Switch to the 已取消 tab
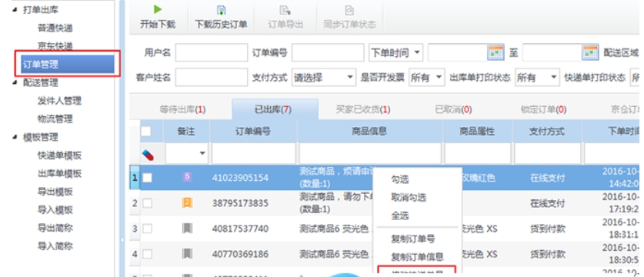Image resolution: width=644 pixels, height=277 pixels. point(453,110)
